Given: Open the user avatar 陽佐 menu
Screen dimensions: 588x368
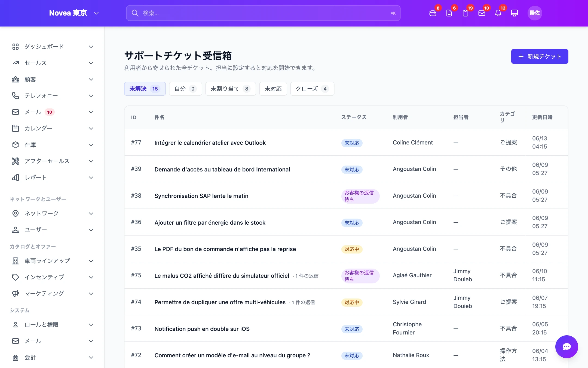Looking at the screenshot, I should point(535,13).
